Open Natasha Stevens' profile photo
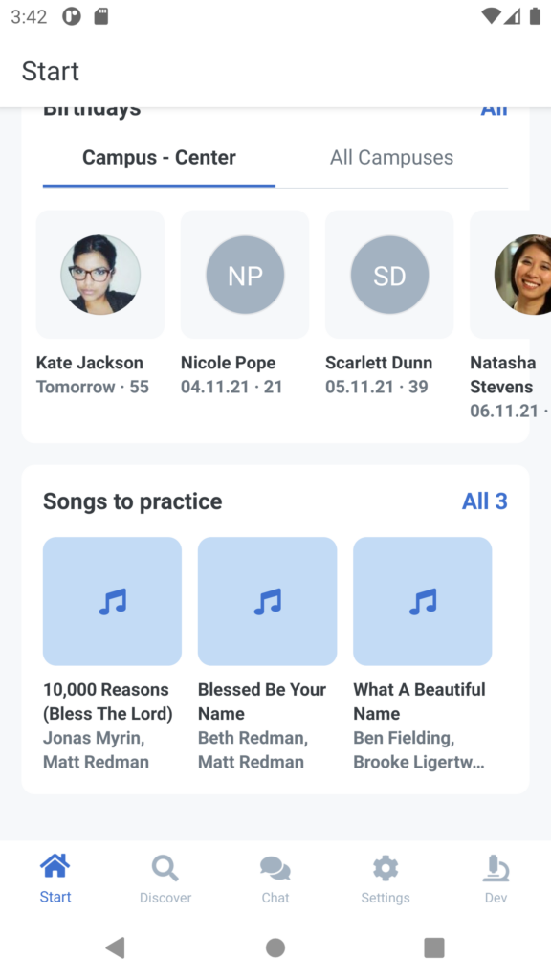 click(522, 275)
